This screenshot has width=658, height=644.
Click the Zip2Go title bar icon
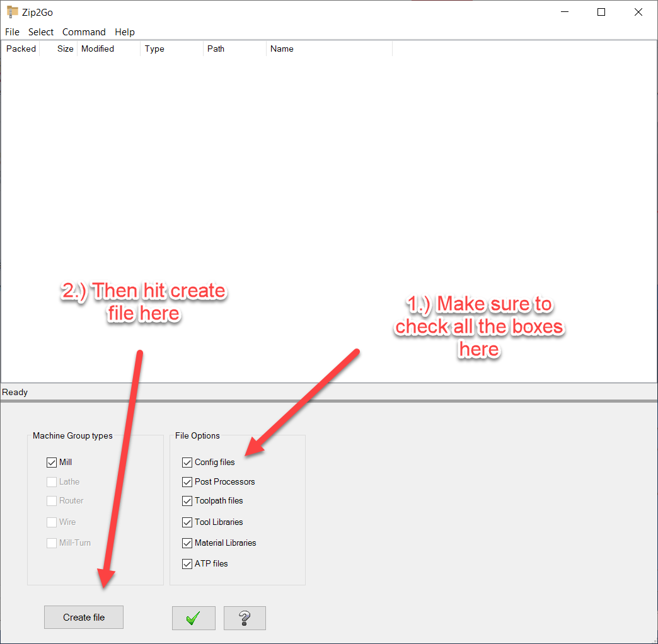(x=12, y=12)
